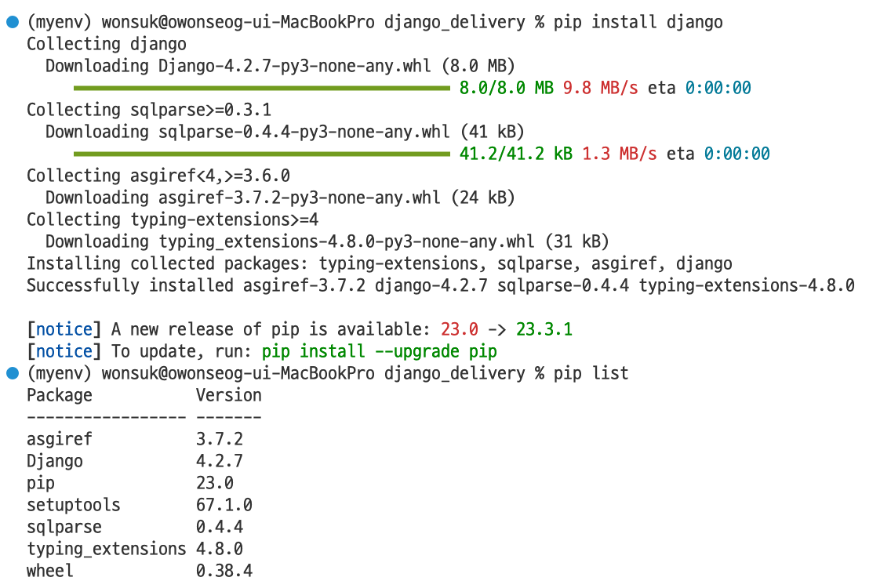
Task: Click the 'Package' column header
Action: [60, 395]
